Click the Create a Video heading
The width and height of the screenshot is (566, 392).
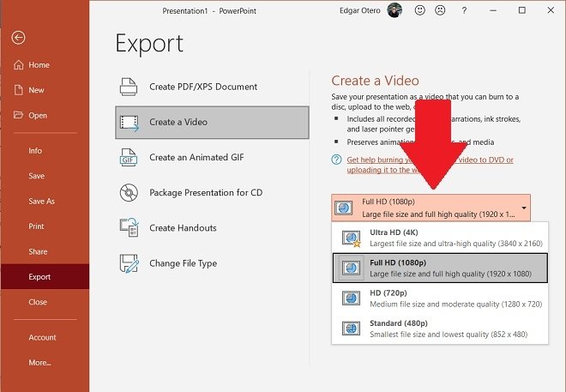[375, 81]
